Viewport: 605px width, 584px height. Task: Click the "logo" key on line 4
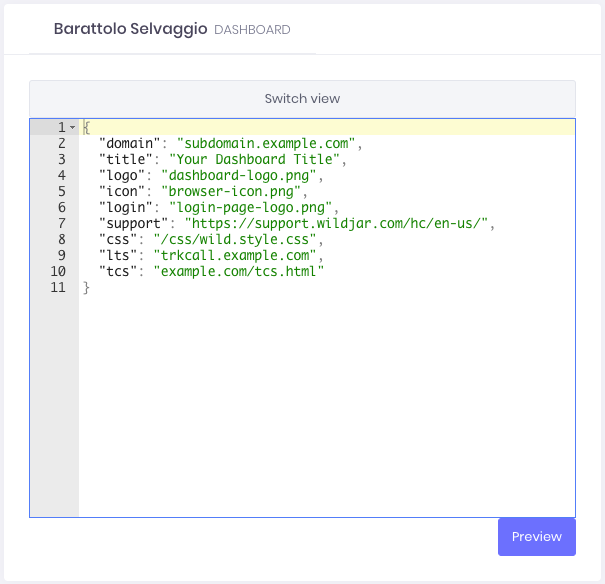point(122,176)
